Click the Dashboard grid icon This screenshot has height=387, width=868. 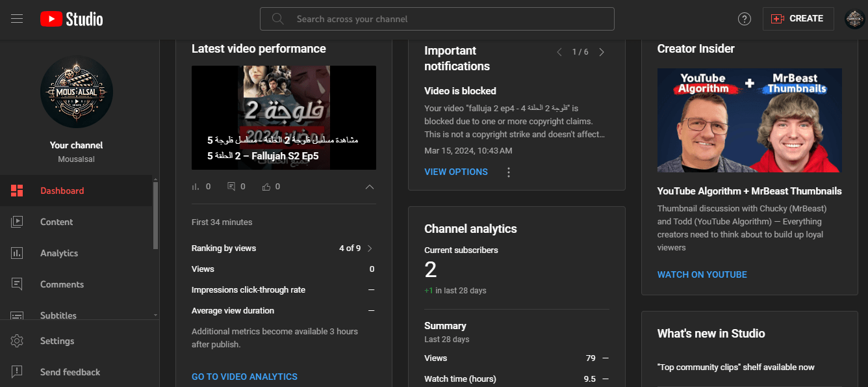pos(17,191)
